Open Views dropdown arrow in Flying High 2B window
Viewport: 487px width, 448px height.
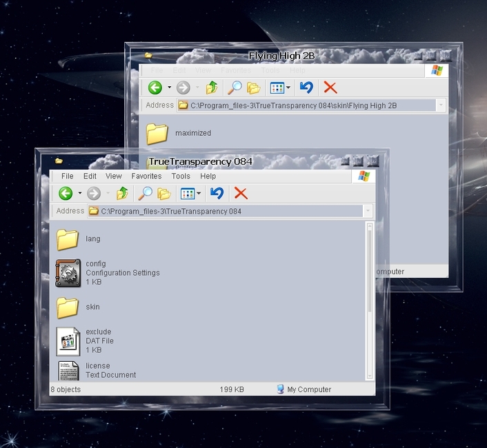(x=288, y=87)
